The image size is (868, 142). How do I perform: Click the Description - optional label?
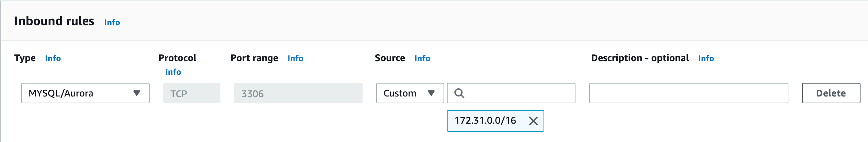(639, 58)
